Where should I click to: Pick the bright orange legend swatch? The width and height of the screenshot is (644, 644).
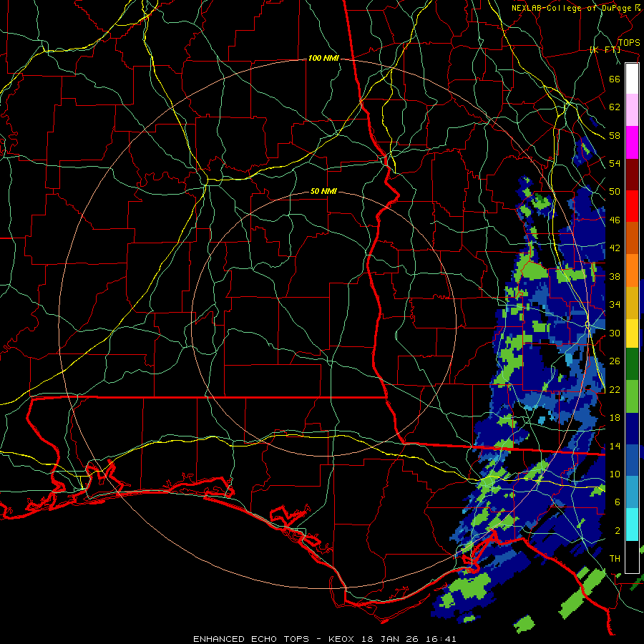(x=632, y=270)
